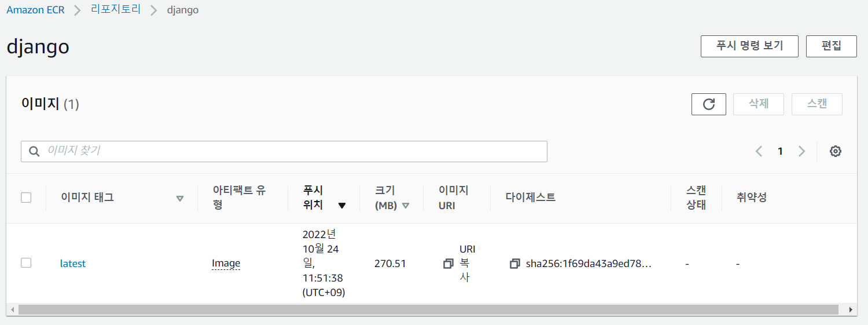
Task: Sort by 푸시 위치 column arrow
Action: (x=342, y=206)
